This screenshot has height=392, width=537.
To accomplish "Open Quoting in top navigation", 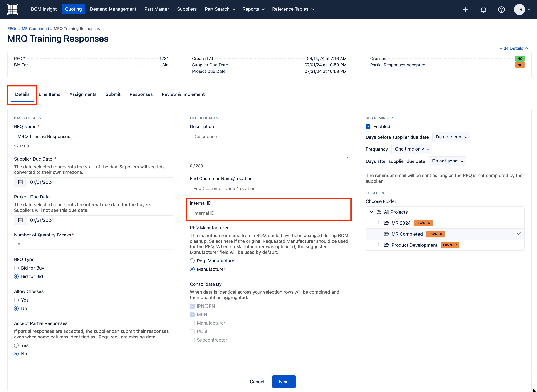I will 73,9.
